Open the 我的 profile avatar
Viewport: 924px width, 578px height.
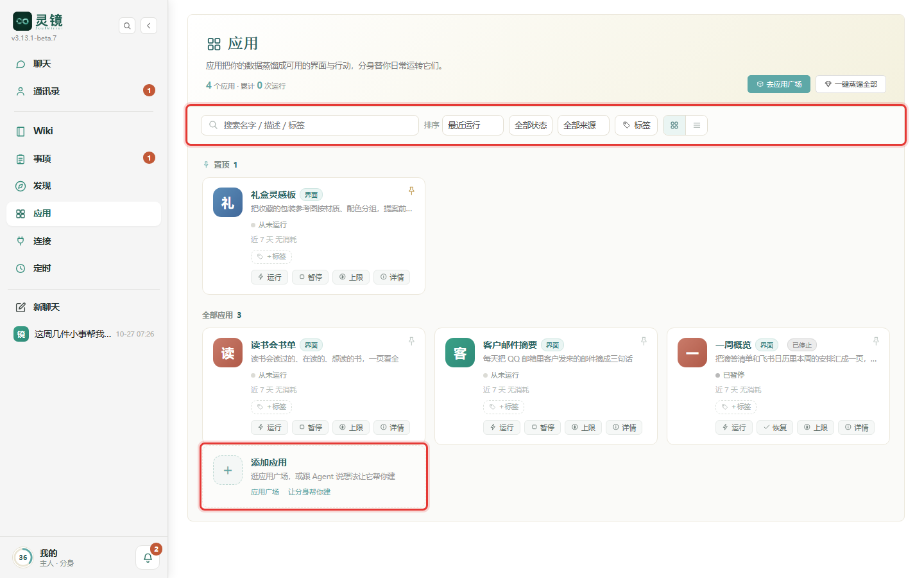[23, 557]
